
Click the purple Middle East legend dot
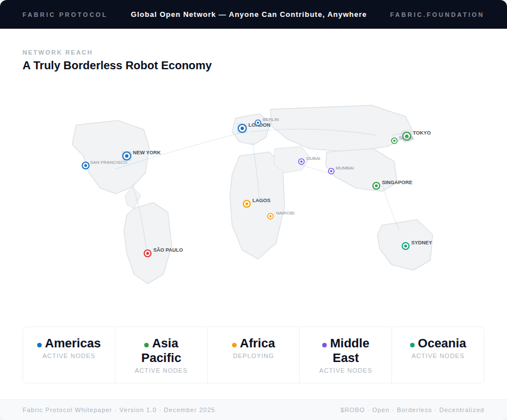tap(324, 345)
